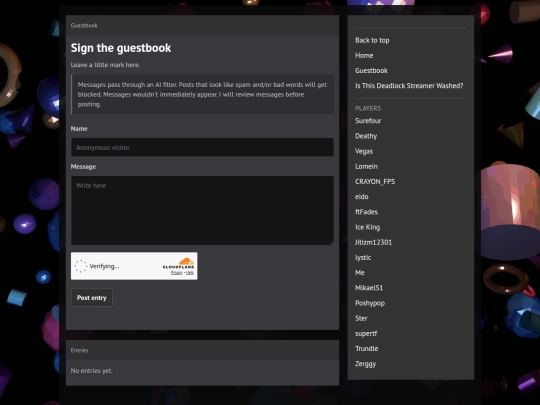The width and height of the screenshot is (540, 405).
Task: Open the Guestbook sidebar link
Action: (x=371, y=71)
